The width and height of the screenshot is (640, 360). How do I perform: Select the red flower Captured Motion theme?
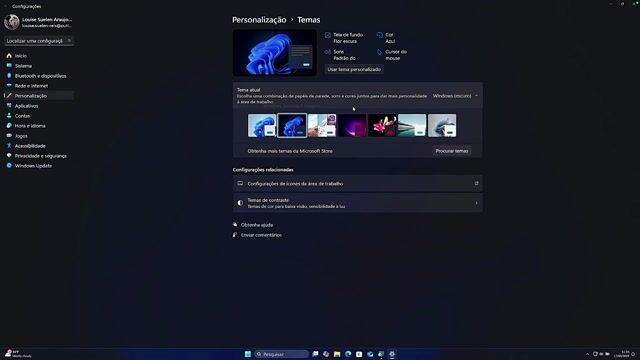(382, 125)
